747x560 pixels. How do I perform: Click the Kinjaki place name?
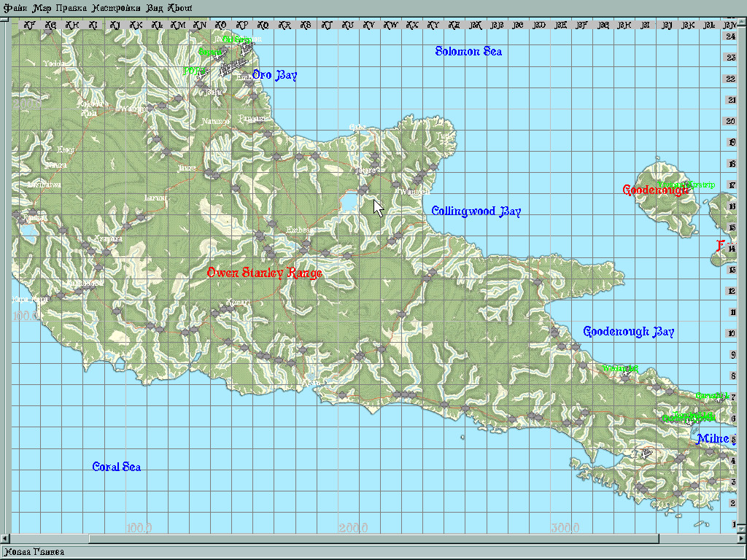coord(238,303)
